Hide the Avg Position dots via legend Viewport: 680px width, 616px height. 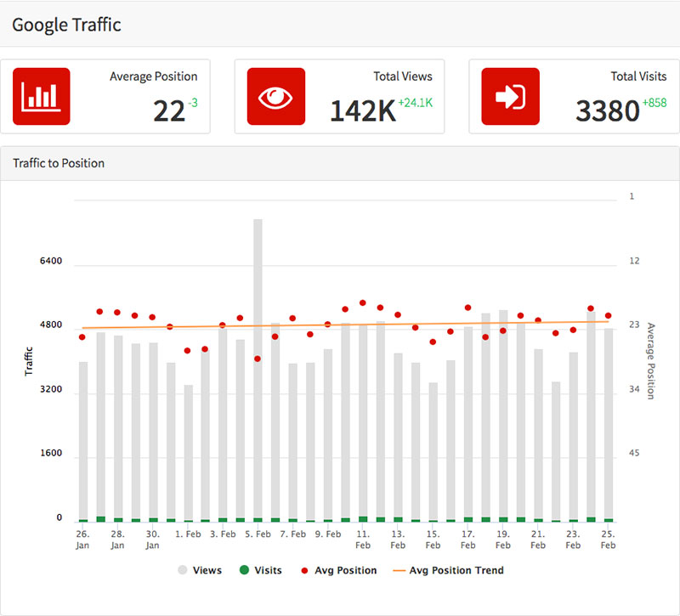[338, 570]
